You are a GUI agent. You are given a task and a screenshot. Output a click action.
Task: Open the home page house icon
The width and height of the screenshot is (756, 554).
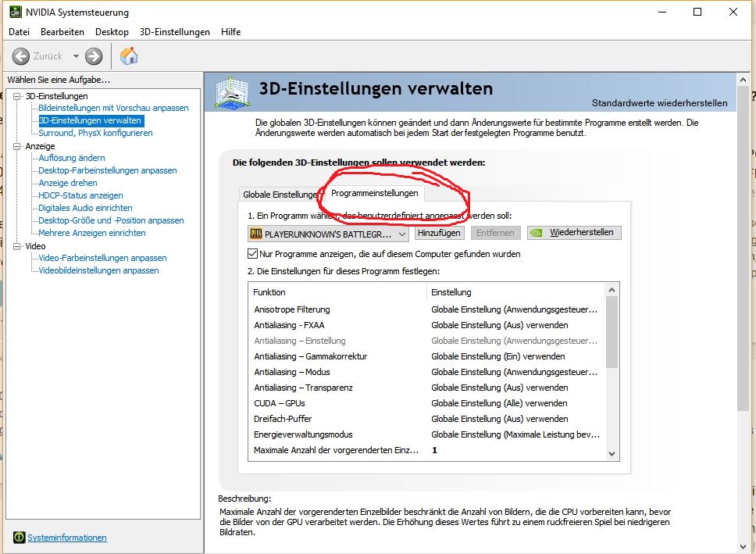(x=129, y=56)
